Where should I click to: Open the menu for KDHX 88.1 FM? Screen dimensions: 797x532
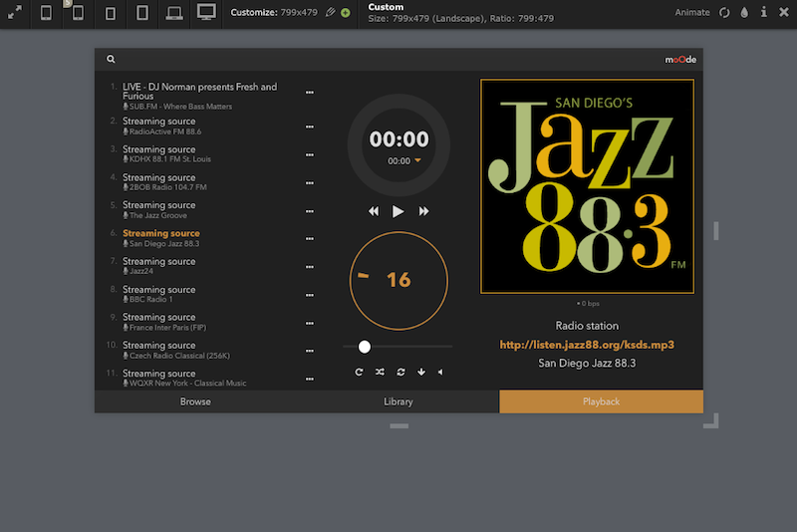310,154
